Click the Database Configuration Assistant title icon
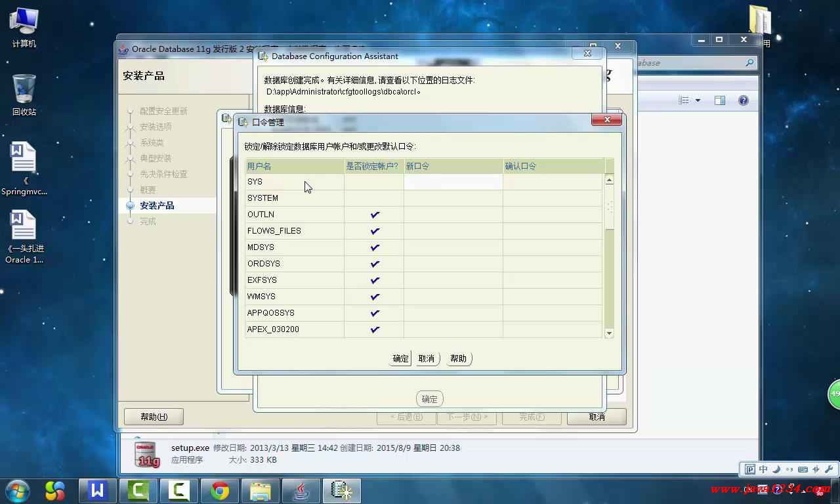This screenshot has width=840, height=504. pos(262,56)
